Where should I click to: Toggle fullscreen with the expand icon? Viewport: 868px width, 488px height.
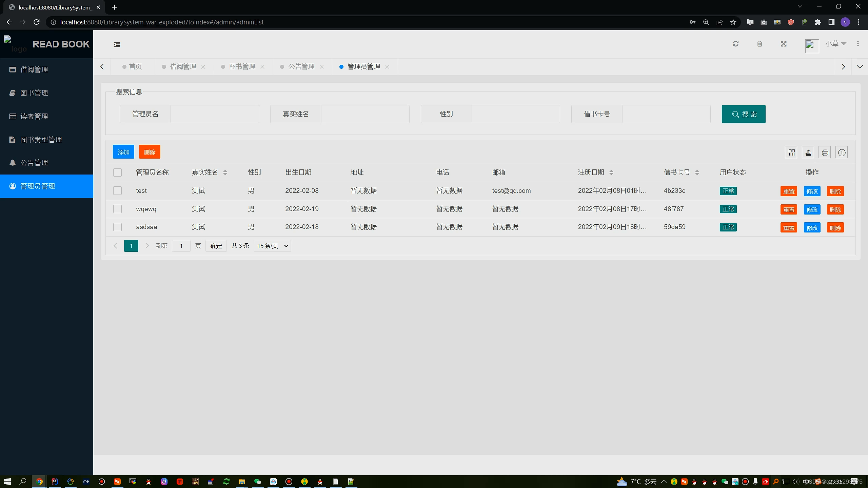pyautogui.click(x=784, y=44)
